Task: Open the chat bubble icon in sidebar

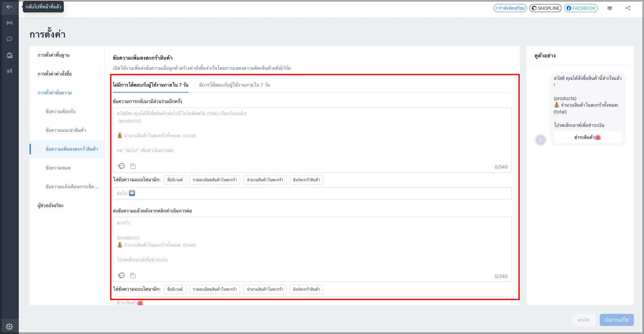Action: click(9, 39)
